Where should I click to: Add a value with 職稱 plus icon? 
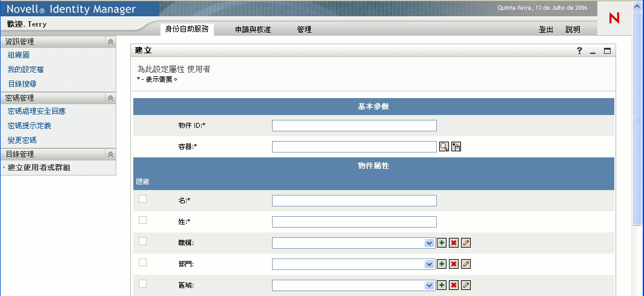pos(442,243)
